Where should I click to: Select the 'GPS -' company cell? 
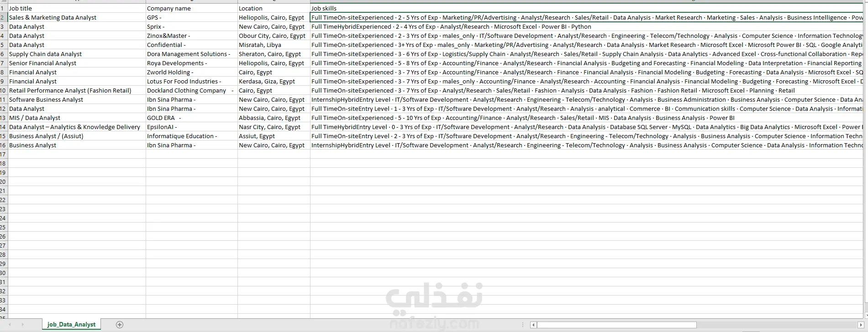192,17
